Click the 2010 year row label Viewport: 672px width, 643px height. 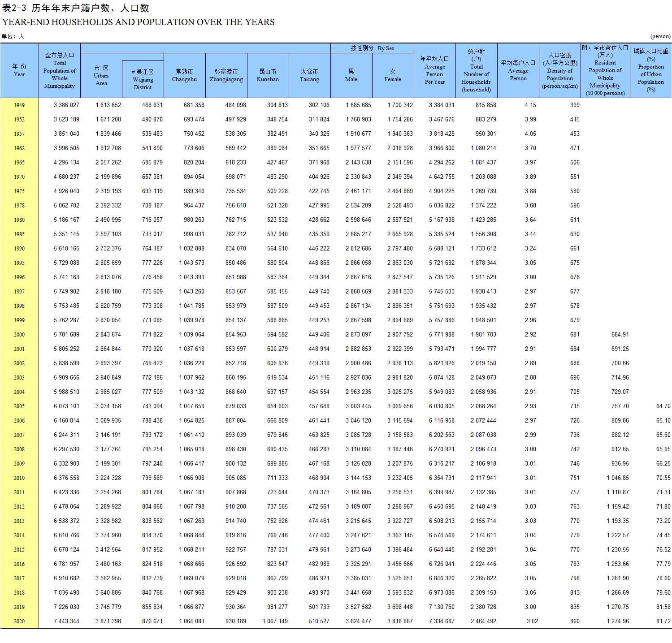(x=19, y=478)
